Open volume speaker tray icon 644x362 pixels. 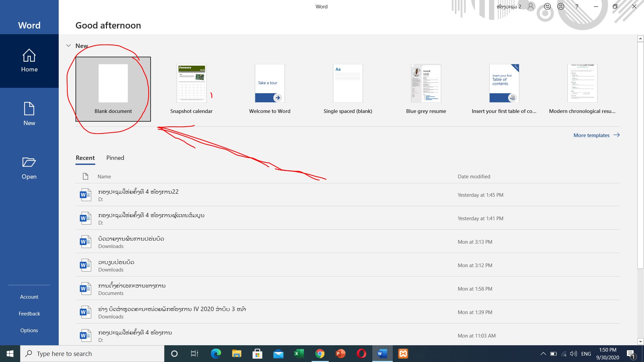[x=574, y=354]
